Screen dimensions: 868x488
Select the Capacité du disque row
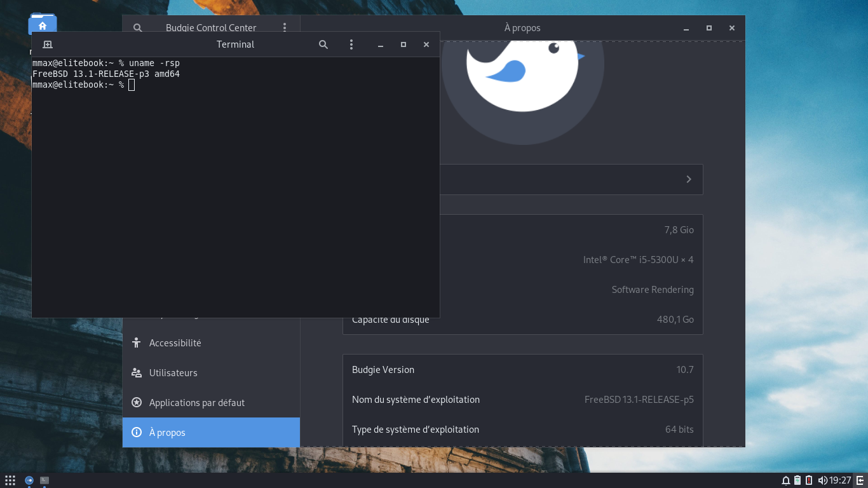click(523, 320)
